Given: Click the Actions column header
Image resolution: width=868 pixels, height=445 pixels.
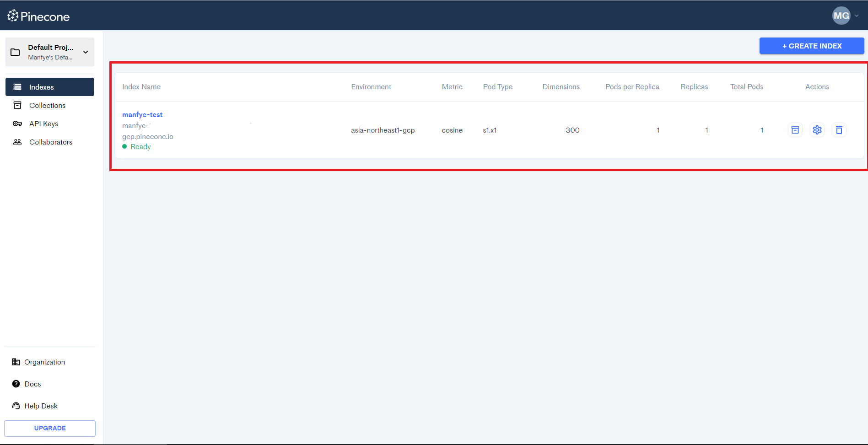Looking at the screenshot, I should pos(817,87).
